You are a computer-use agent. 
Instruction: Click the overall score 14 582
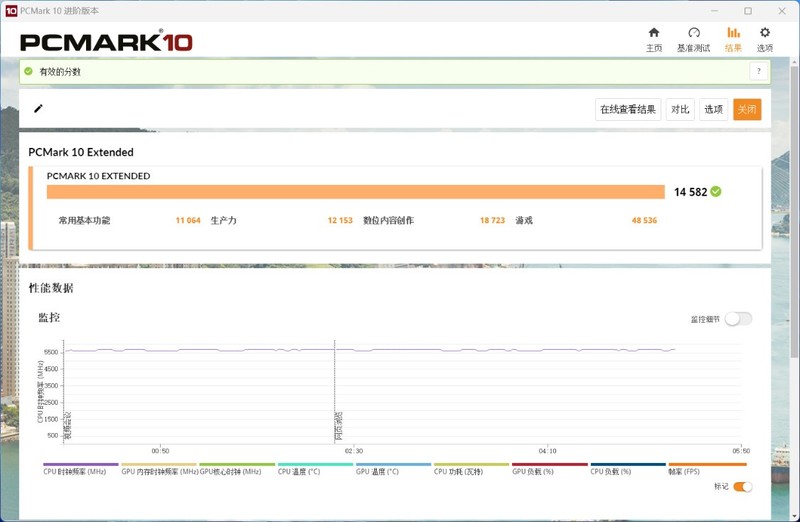pos(690,192)
